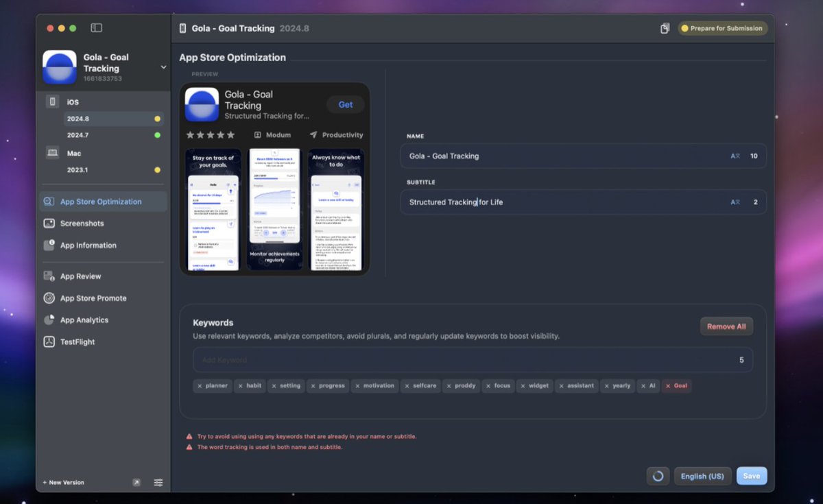Open 'Stay on track of your goals' screenshot
The height and width of the screenshot is (504, 823).
click(213, 209)
